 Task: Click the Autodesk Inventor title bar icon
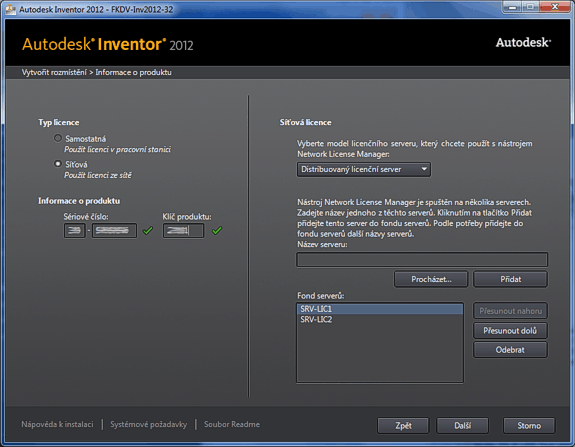11,10
